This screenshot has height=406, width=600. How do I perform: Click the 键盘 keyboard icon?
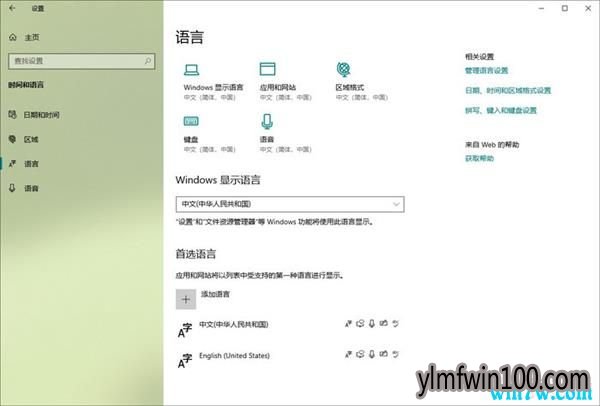click(x=191, y=121)
